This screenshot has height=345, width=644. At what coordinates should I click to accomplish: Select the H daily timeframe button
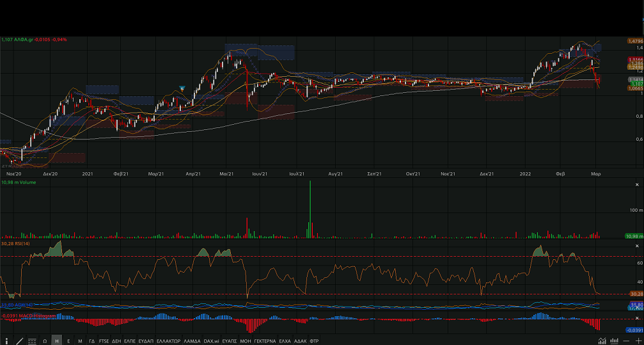(x=57, y=341)
